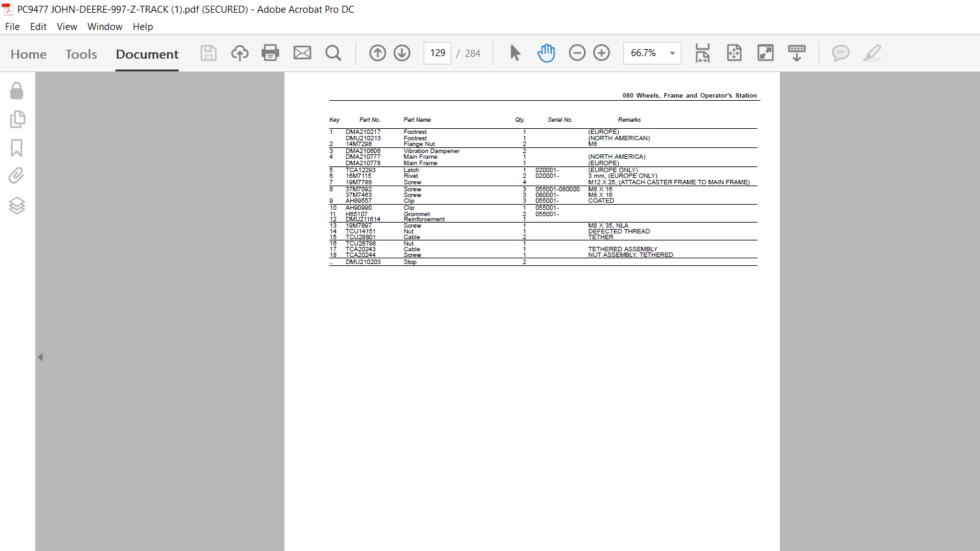The image size is (980, 551).
Task: Click part name Flange Nut
Action: (x=419, y=144)
